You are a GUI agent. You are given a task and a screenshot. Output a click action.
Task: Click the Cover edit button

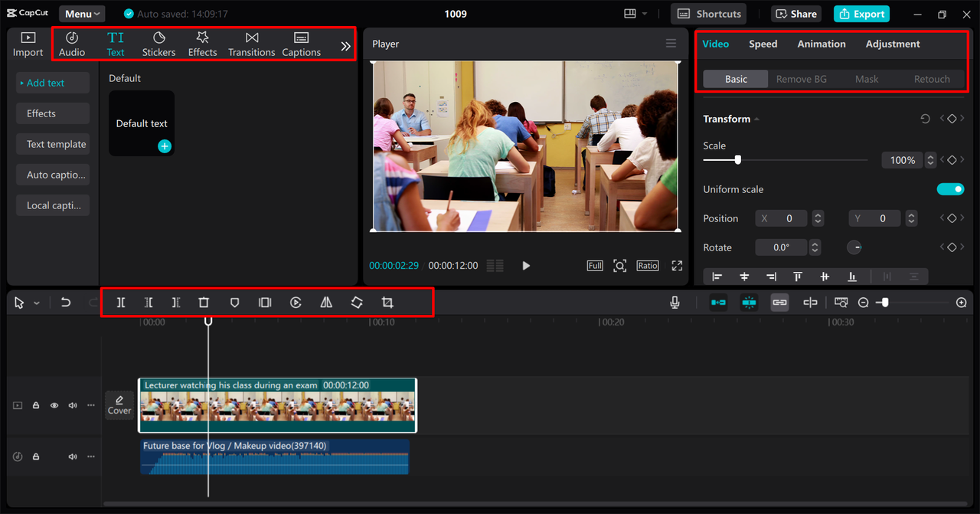(119, 405)
